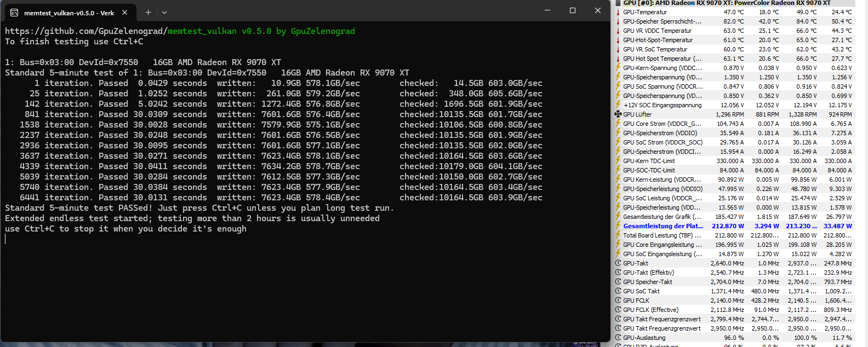Click lightning icon of +12V SOC Eingangsspannung
This screenshot has width=868, height=347.
[618, 105]
